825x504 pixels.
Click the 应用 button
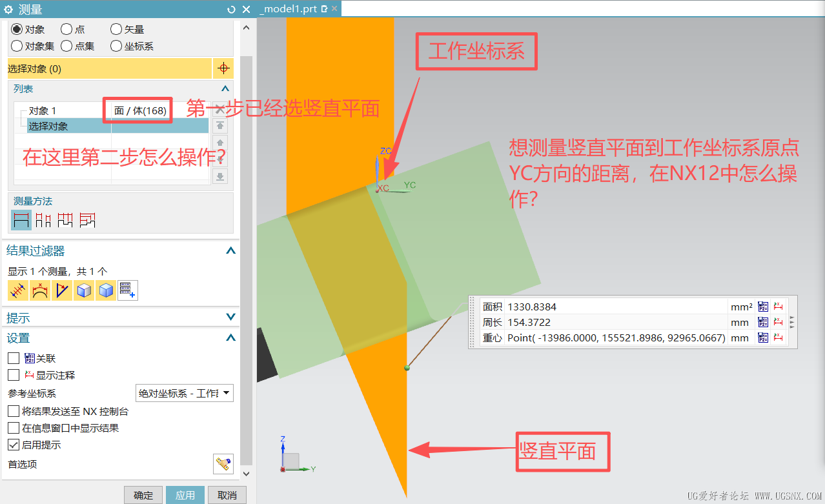click(185, 495)
